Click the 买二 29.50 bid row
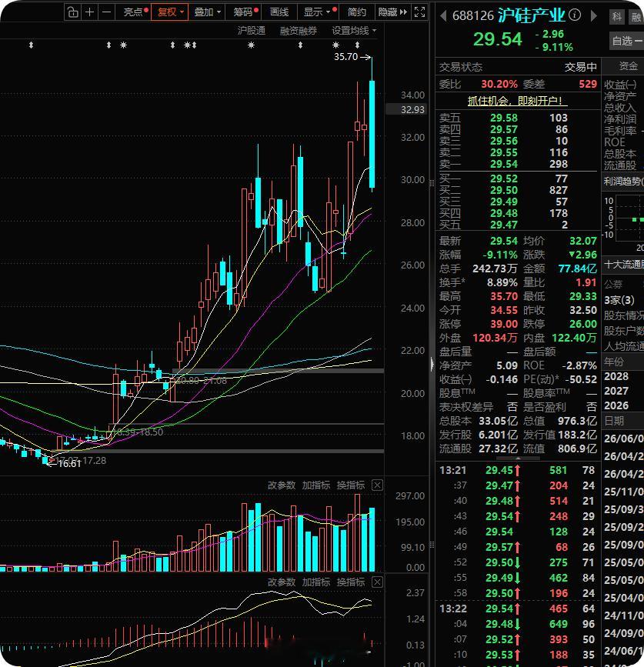 (517, 190)
